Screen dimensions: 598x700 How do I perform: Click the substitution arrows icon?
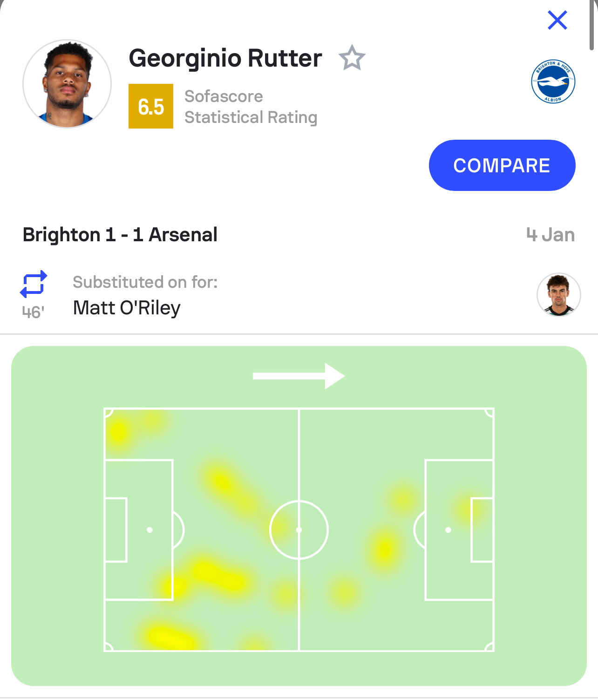(x=34, y=284)
